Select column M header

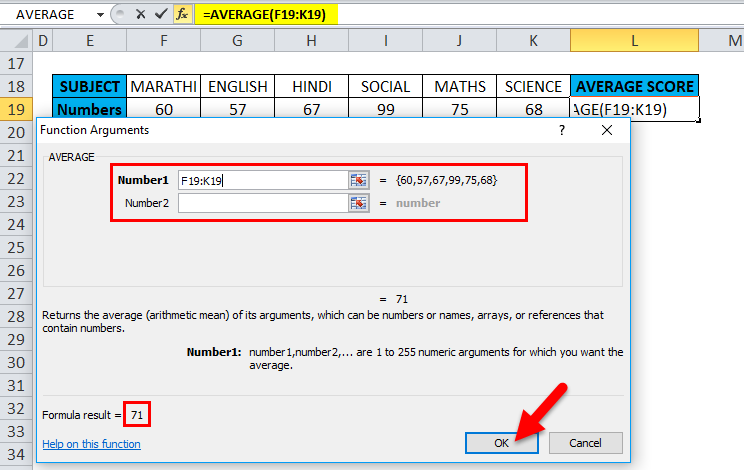(722, 41)
